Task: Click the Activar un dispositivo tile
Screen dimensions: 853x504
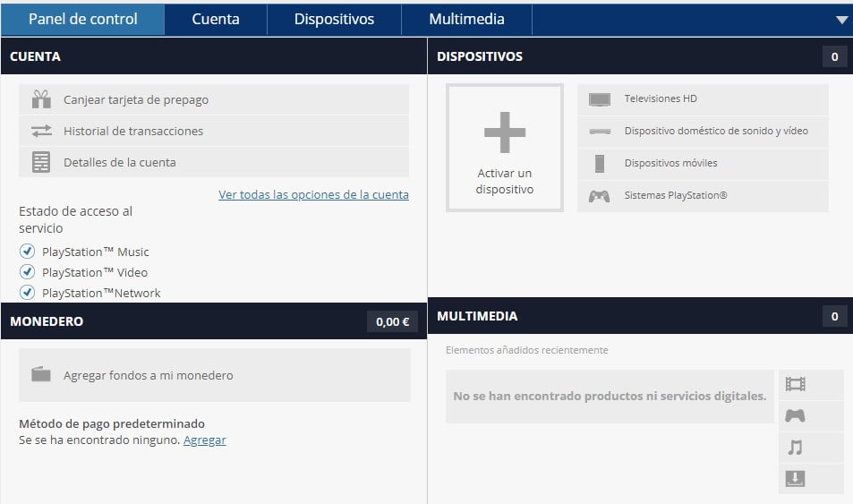Action: [x=504, y=148]
